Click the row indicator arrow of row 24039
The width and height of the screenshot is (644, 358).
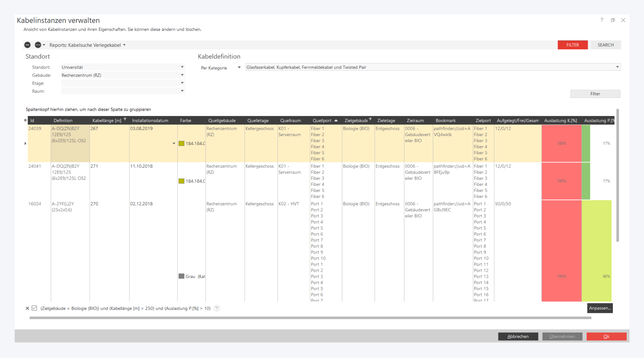coord(25,143)
